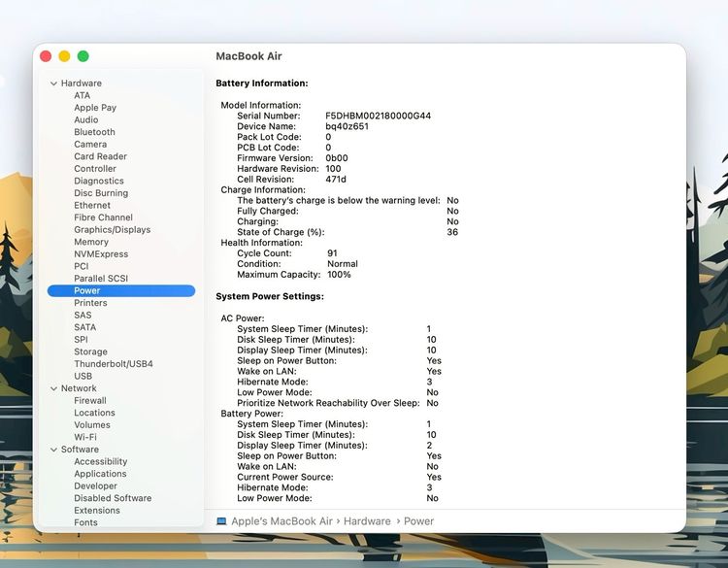This screenshot has height=568, width=728.
Task: Click the serial number F5DHBM002180000G44
Action: [378, 117]
